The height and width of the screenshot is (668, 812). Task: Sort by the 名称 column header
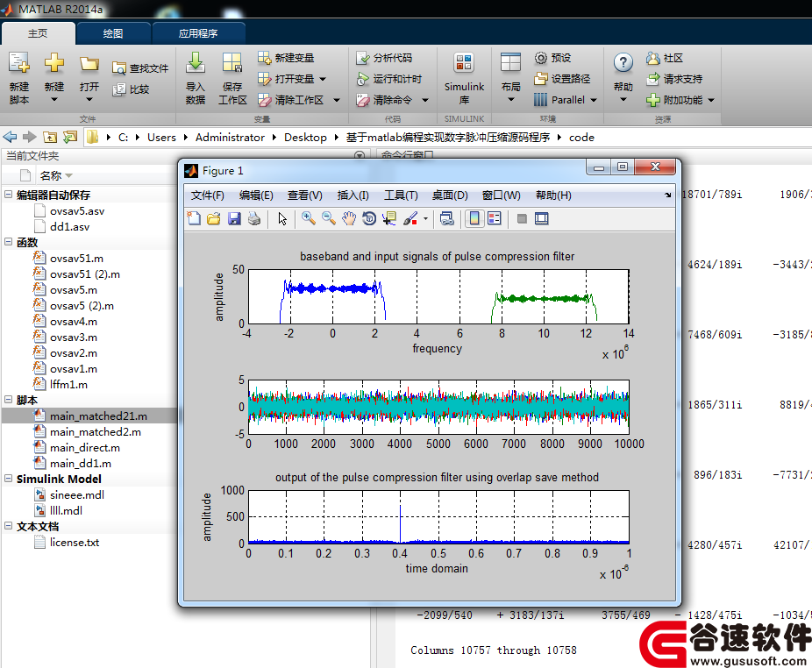coord(51,175)
